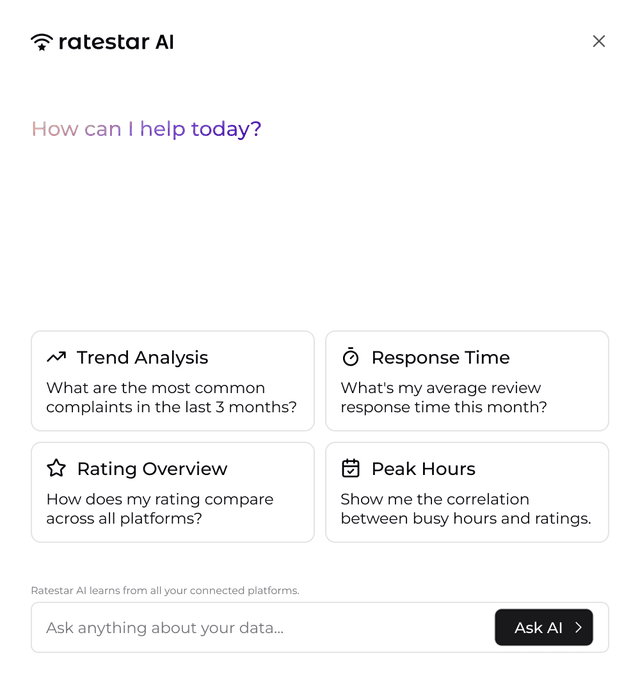Image resolution: width=640 pixels, height=694 pixels.
Task: Select the Trend Analysis card title
Action: [142, 358]
